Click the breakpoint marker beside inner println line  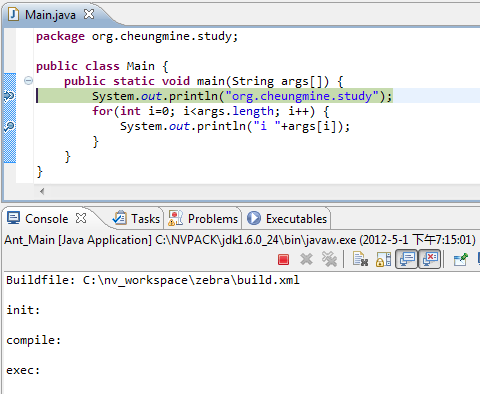9,126
